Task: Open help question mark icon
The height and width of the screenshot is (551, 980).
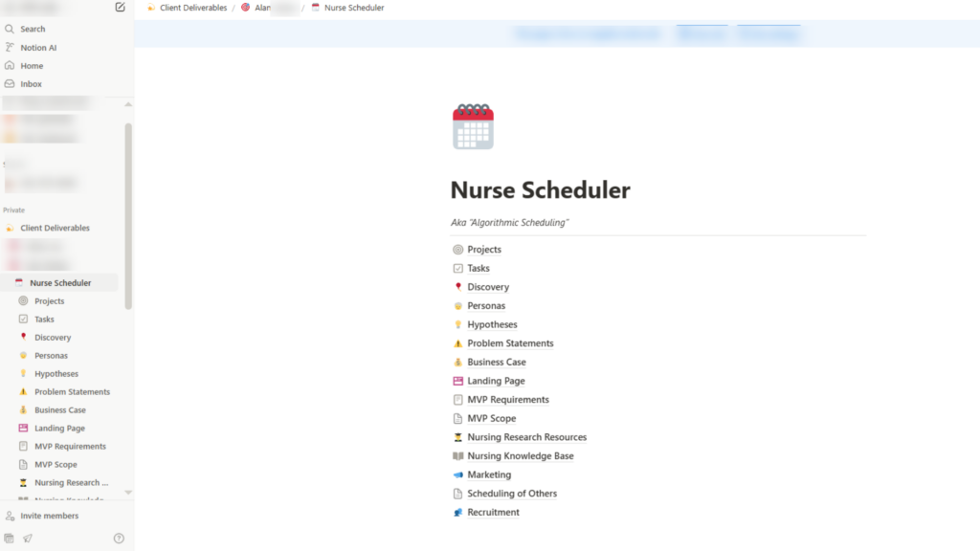Action: point(119,539)
